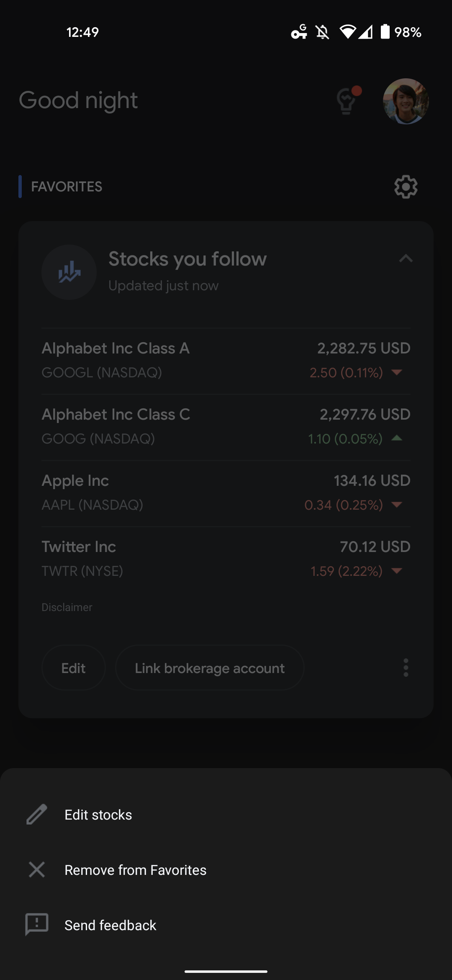View Apple Inc stock details
452x980 pixels.
coord(226,493)
